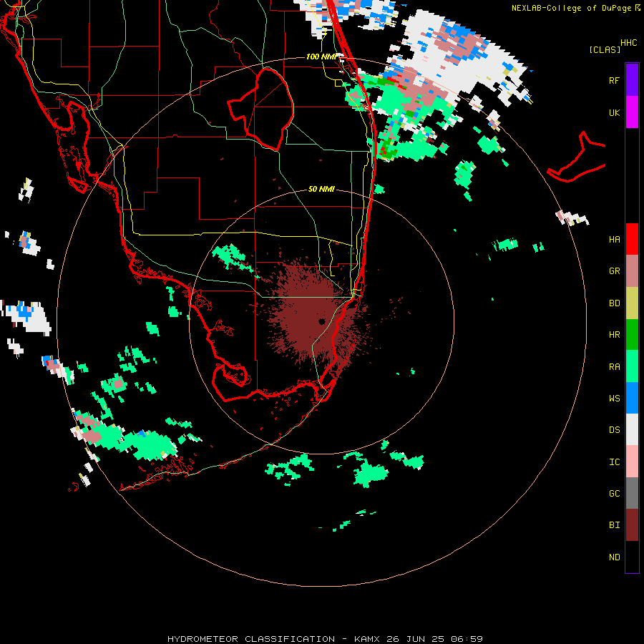Click the ND legend label
This screenshot has height=644, width=644.
point(614,557)
